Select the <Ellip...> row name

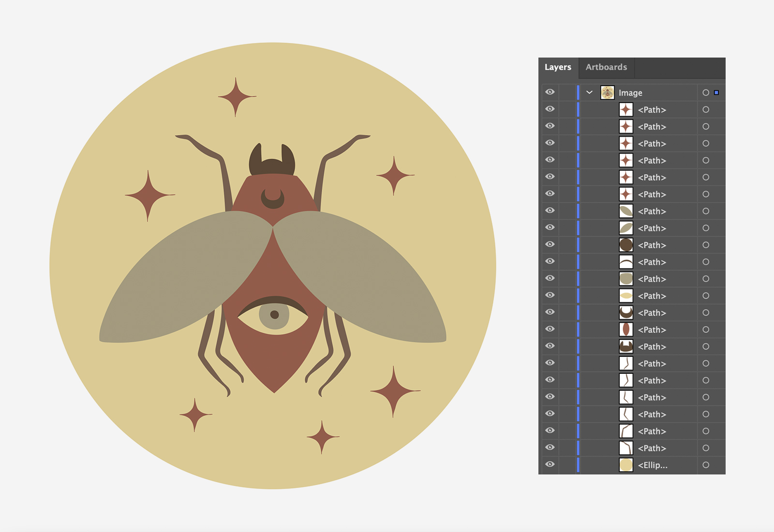[653, 465]
